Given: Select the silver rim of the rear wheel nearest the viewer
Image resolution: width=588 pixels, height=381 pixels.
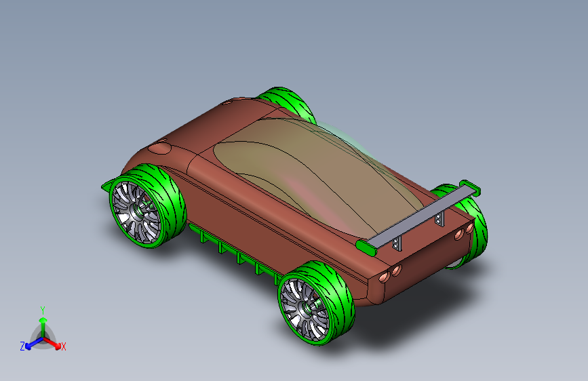Looking at the screenshot, I should tap(305, 310).
